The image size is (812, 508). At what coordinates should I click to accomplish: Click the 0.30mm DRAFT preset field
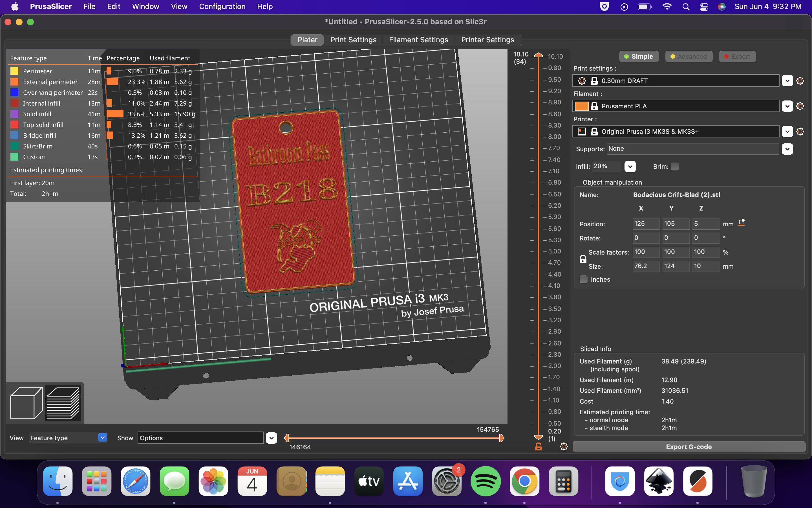pyautogui.click(x=676, y=81)
